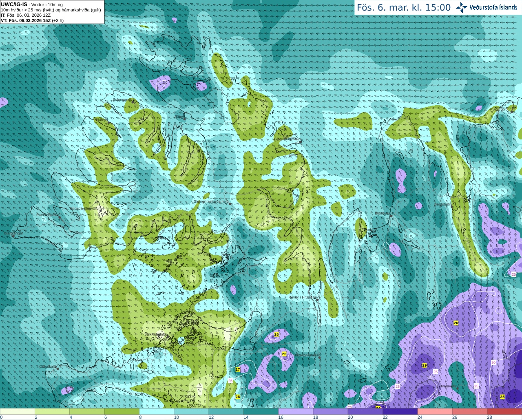
Task: Click the legend tick label 0
Action: pos(1,417)
